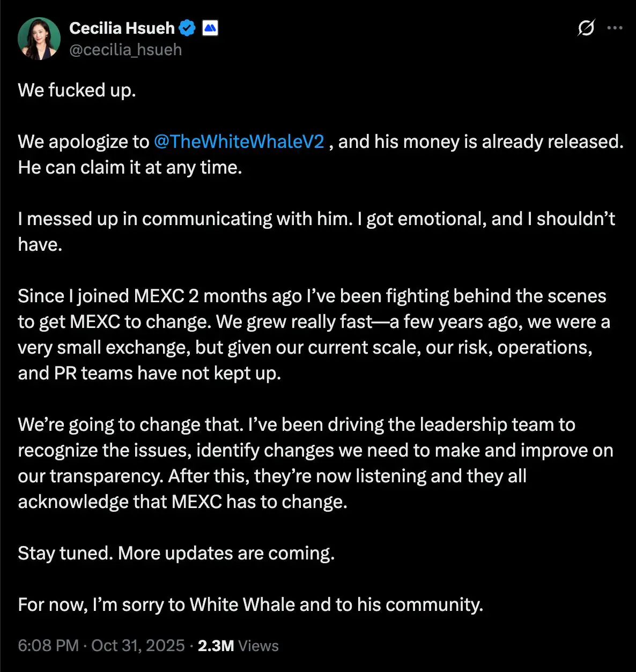Follow the @TheWhiteWhaleV2 mention link
This screenshot has width=636, height=672.
pos(239,141)
